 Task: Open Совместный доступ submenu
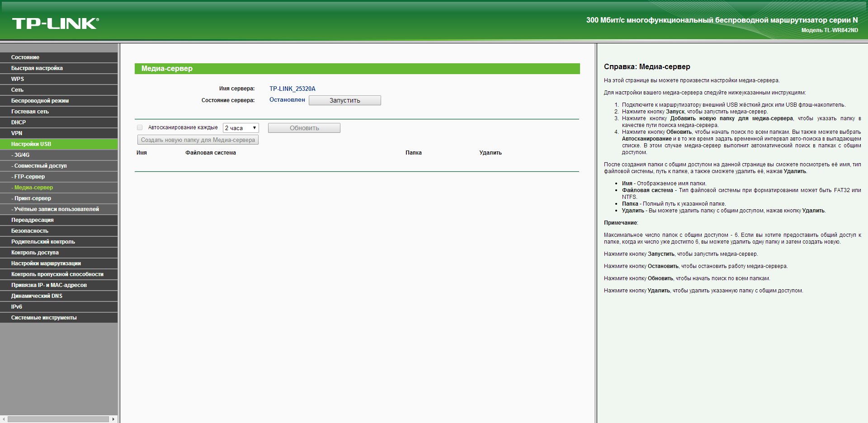[59, 166]
